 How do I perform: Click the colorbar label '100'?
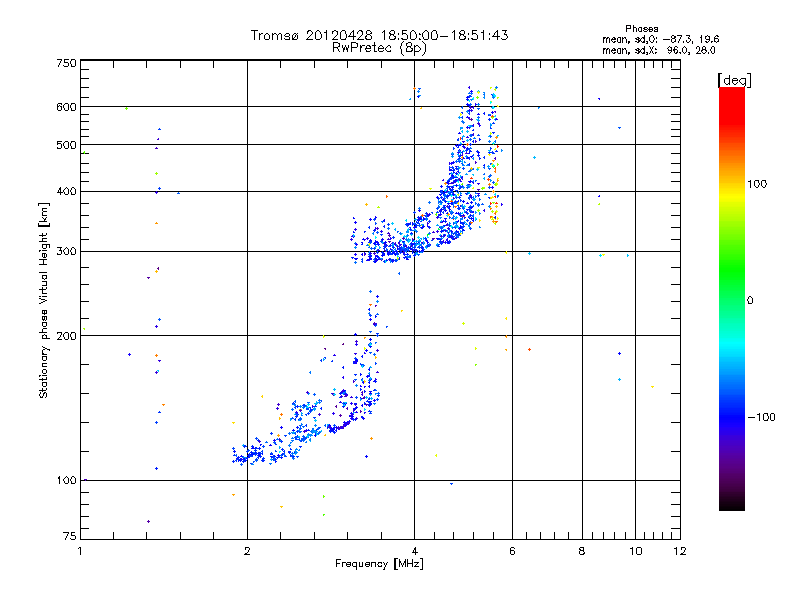757,184
